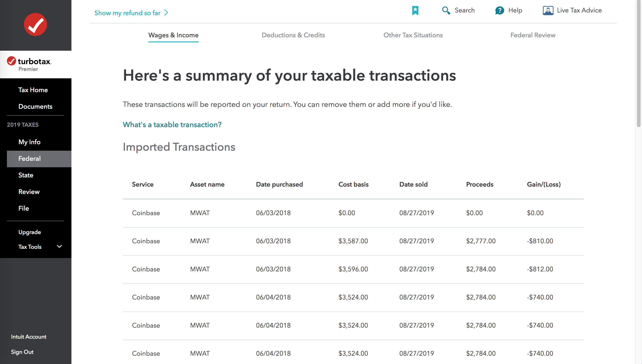Expand the Tax Tools chevron
This screenshot has height=364, width=642.
[x=59, y=247]
